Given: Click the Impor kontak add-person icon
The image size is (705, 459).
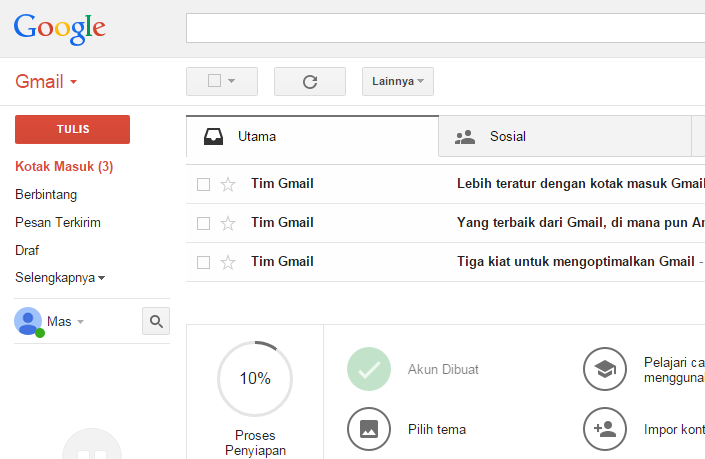Looking at the screenshot, I should point(605,429).
